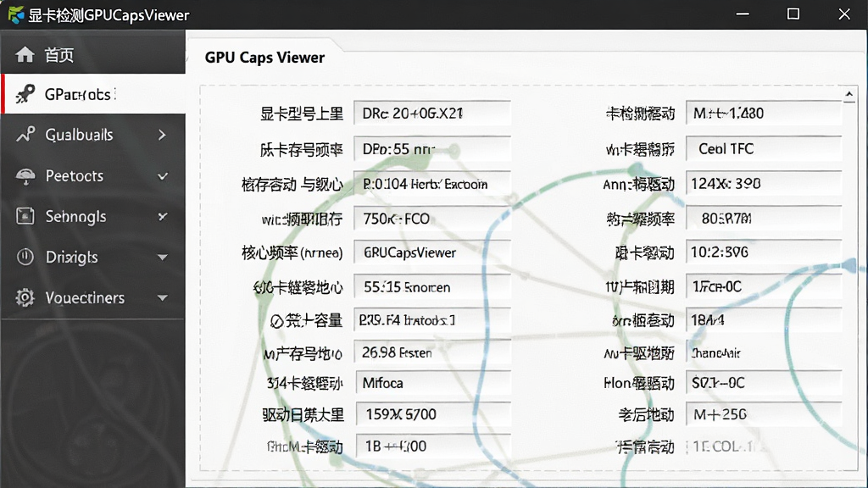This screenshot has width=868, height=488.
Task: Click the power icon beside Drixigls
Action: [25, 257]
